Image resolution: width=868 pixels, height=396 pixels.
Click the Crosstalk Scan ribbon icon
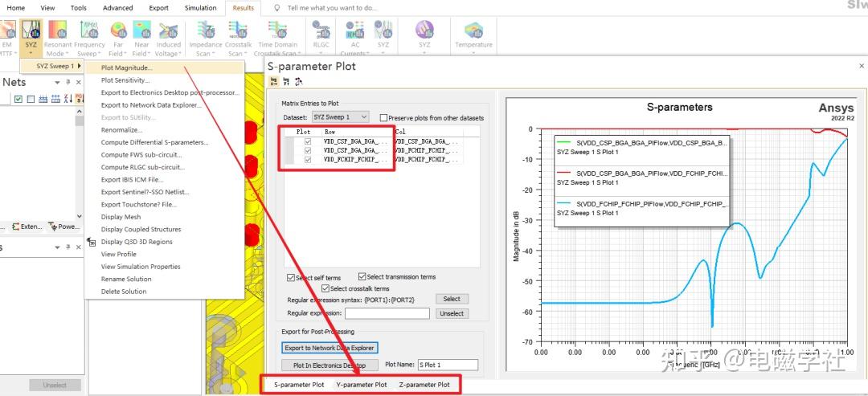click(238, 30)
